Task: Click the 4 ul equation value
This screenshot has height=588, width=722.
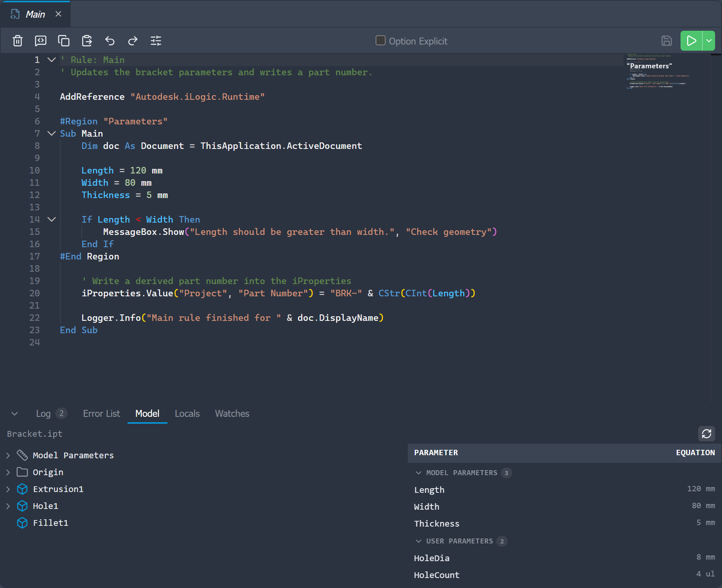Action: pos(705,574)
